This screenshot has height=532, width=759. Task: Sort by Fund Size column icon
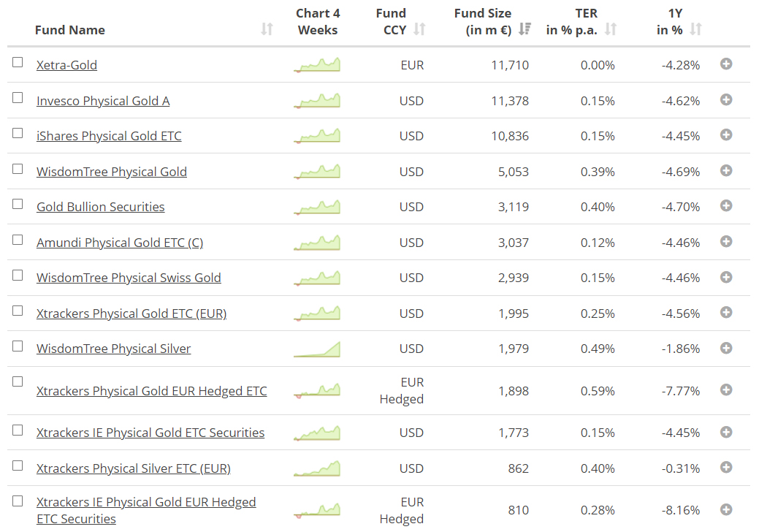point(525,29)
